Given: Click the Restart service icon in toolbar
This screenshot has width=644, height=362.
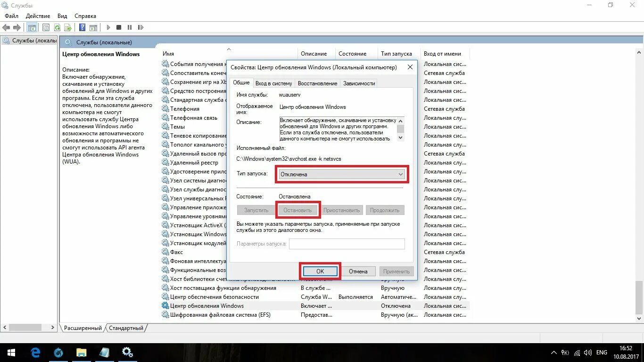Looking at the screenshot, I should (141, 28).
